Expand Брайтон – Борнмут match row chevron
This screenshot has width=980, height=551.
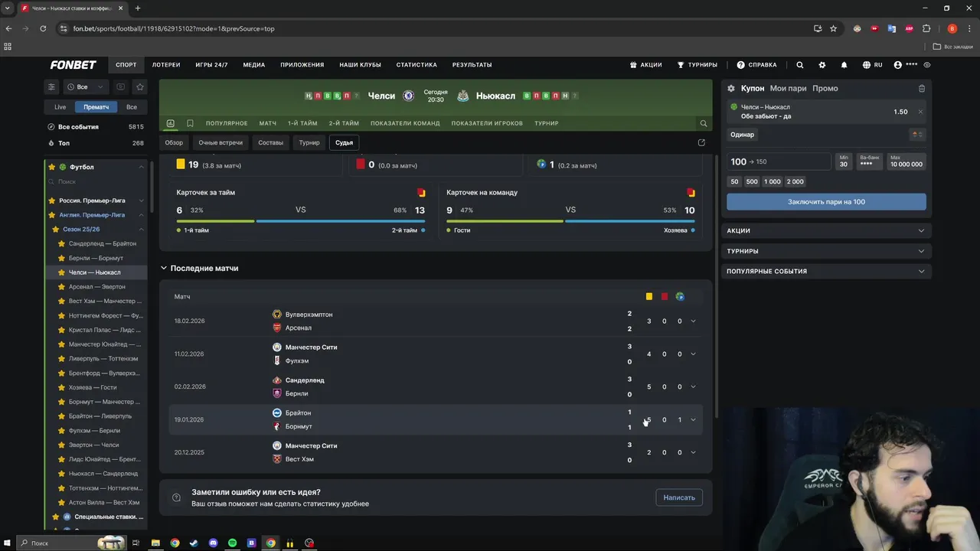(694, 419)
